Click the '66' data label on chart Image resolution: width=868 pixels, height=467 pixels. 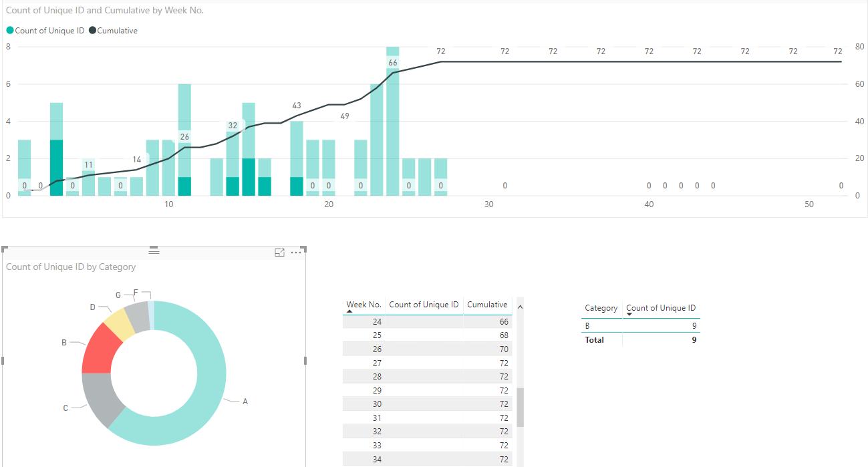tap(393, 63)
